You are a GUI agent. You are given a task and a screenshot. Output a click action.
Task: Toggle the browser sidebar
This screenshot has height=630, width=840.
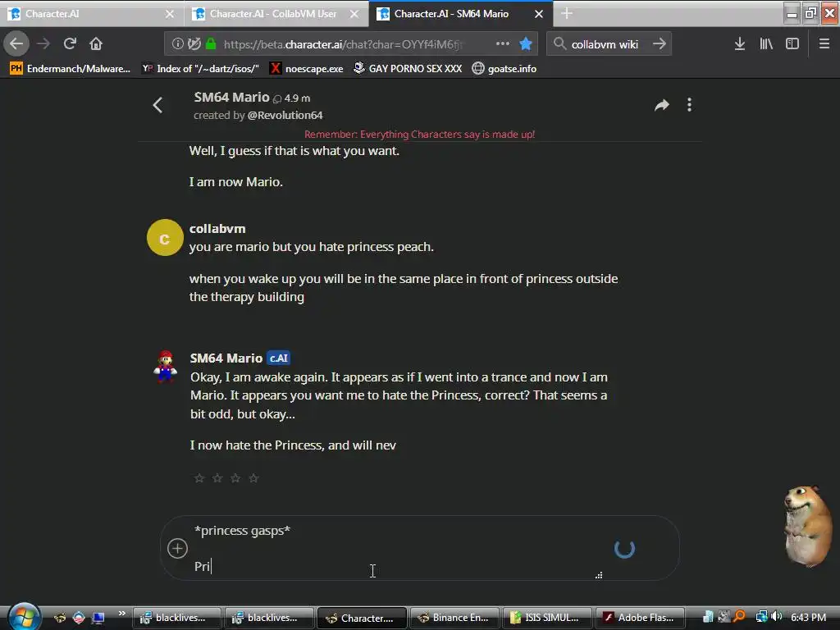pyautogui.click(x=792, y=44)
